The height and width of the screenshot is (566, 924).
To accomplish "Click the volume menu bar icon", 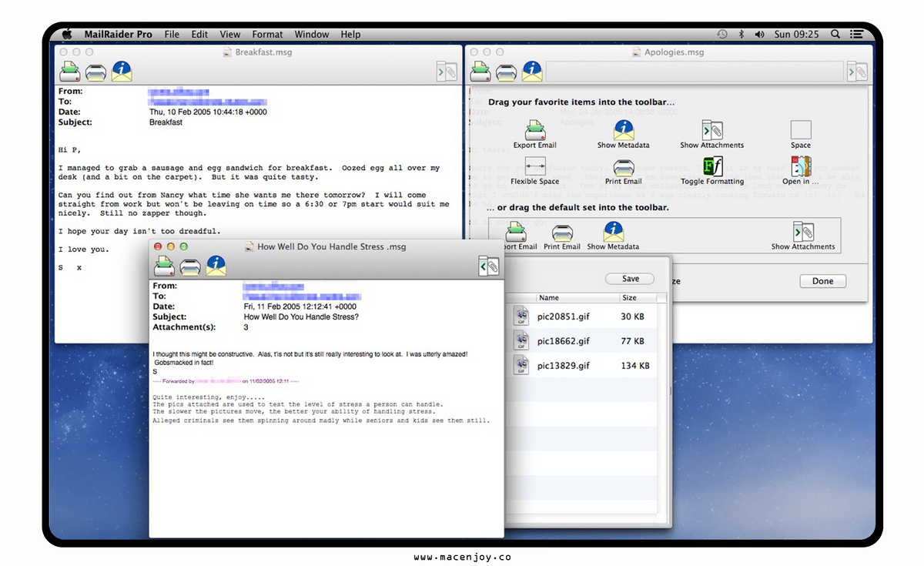I will point(760,34).
